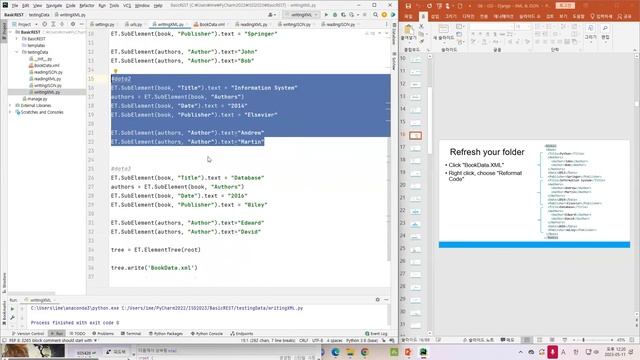640x360 pixels.
Task: Click the wrench icon in Run panel
Action: pos(12,317)
